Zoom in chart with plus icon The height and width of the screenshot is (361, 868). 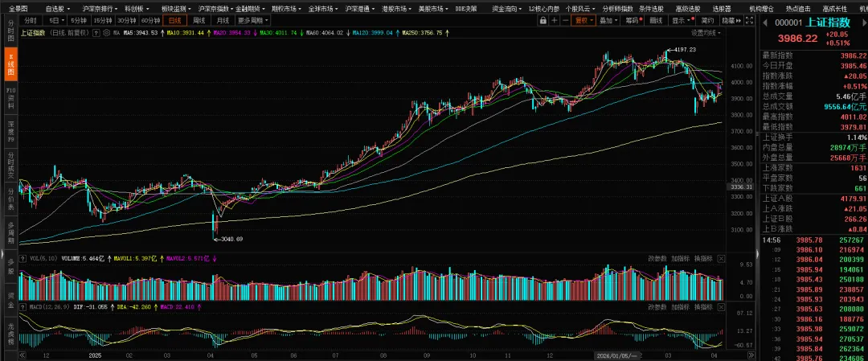click(554, 20)
